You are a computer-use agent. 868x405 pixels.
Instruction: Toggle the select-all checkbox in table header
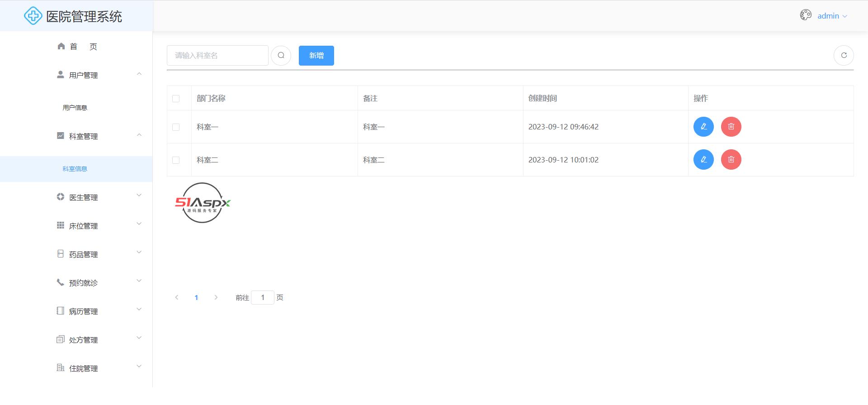[176, 99]
